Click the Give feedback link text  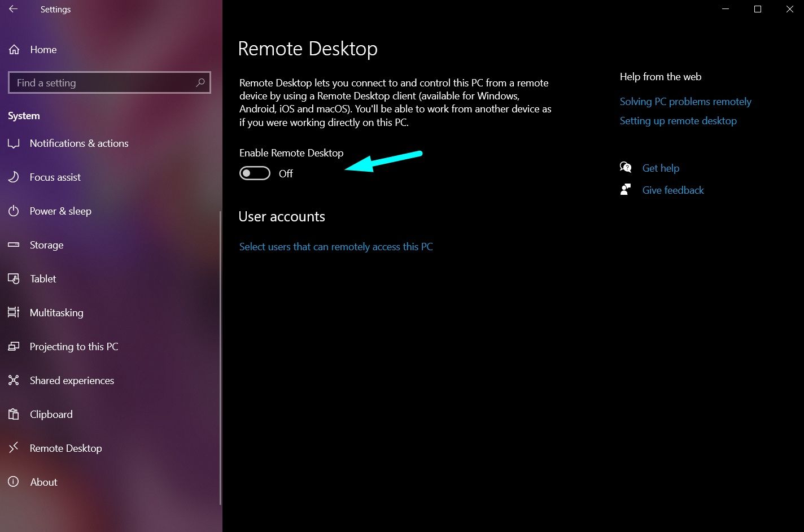[673, 190]
